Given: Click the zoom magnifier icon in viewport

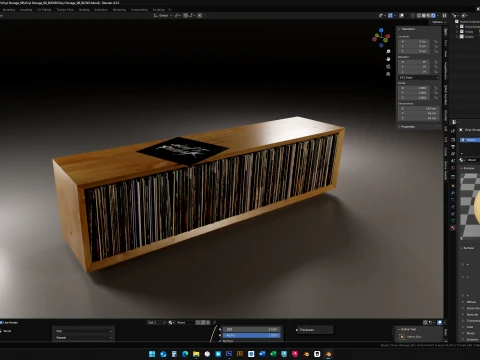Looking at the screenshot, I should [x=388, y=52].
